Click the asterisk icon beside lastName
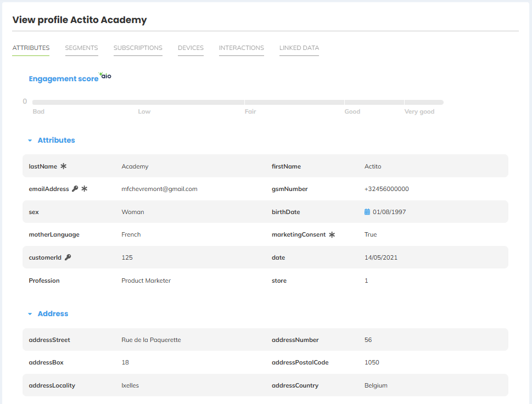 click(64, 166)
